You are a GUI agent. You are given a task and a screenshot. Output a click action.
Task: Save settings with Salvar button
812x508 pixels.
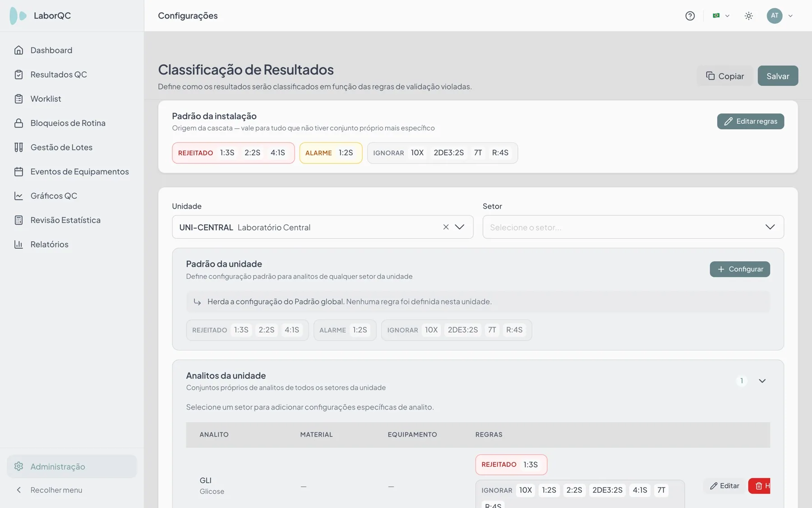coord(778,76)
